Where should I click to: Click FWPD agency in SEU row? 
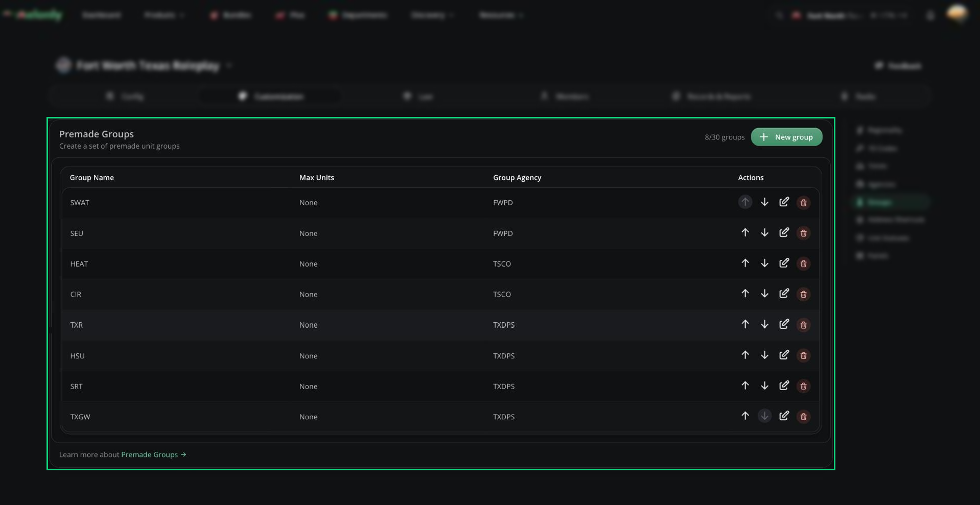pyautogui.click(x=503, y=233)
